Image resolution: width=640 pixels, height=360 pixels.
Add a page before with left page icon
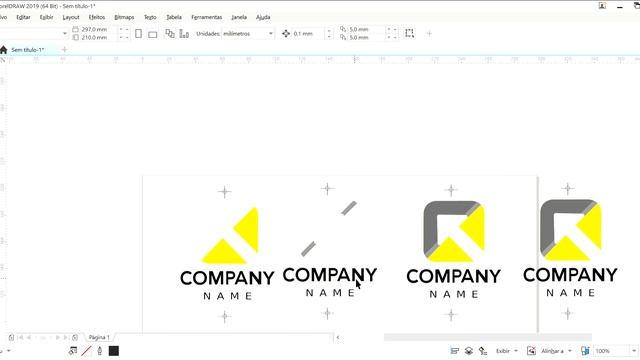tap(11, 338)
